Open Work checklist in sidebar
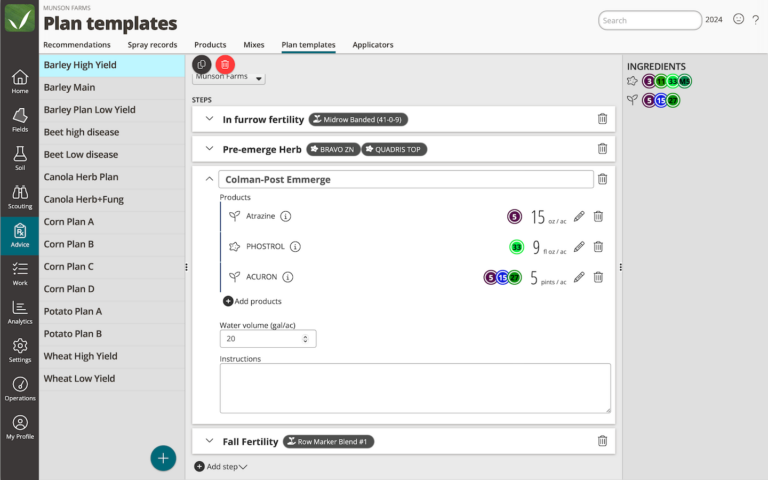The width and height of the screenshot is (768, 480). 20,273
